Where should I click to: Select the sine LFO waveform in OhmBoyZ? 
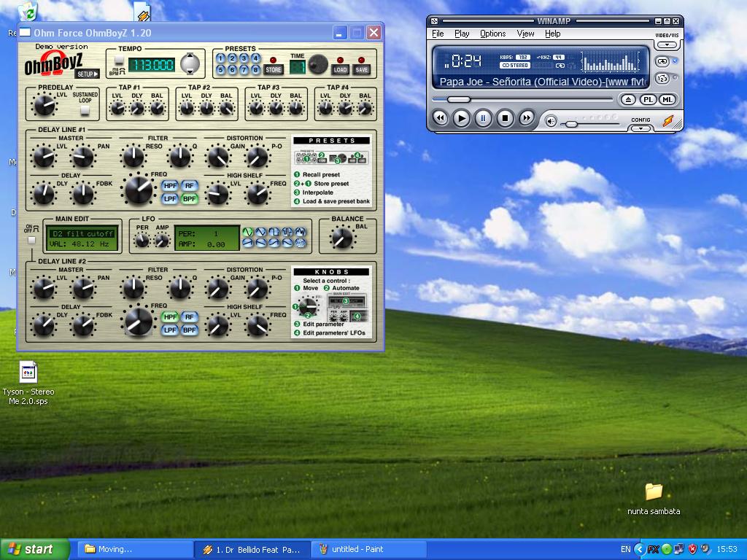click(247, 232)
